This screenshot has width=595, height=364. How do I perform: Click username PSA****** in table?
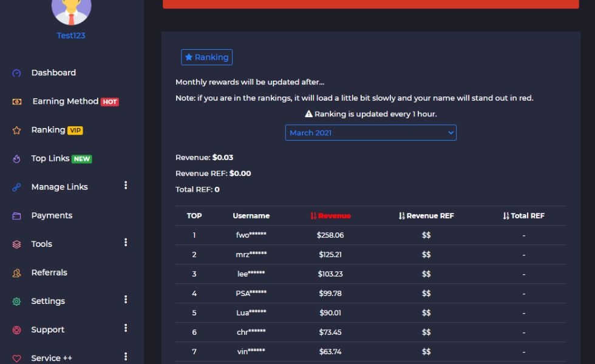point(251,293)
